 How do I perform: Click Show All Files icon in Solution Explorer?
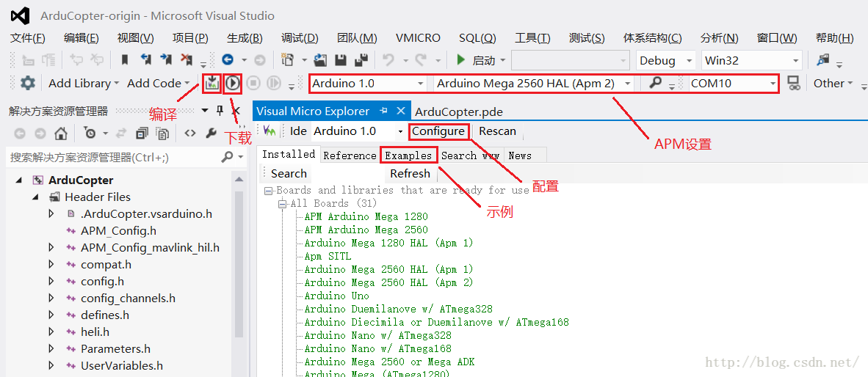(162, 133)
